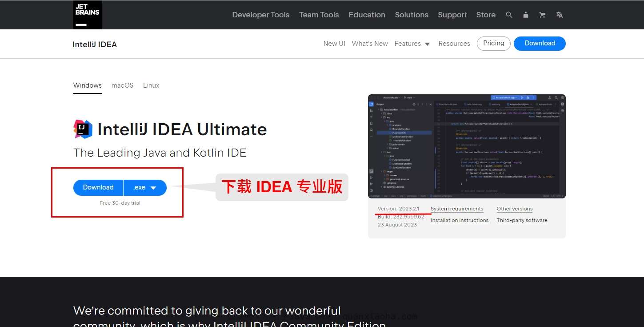Click Download for IntelliJ IDEA Ultimate
This screenshot has width=644, height=327.
pos(98,187)
